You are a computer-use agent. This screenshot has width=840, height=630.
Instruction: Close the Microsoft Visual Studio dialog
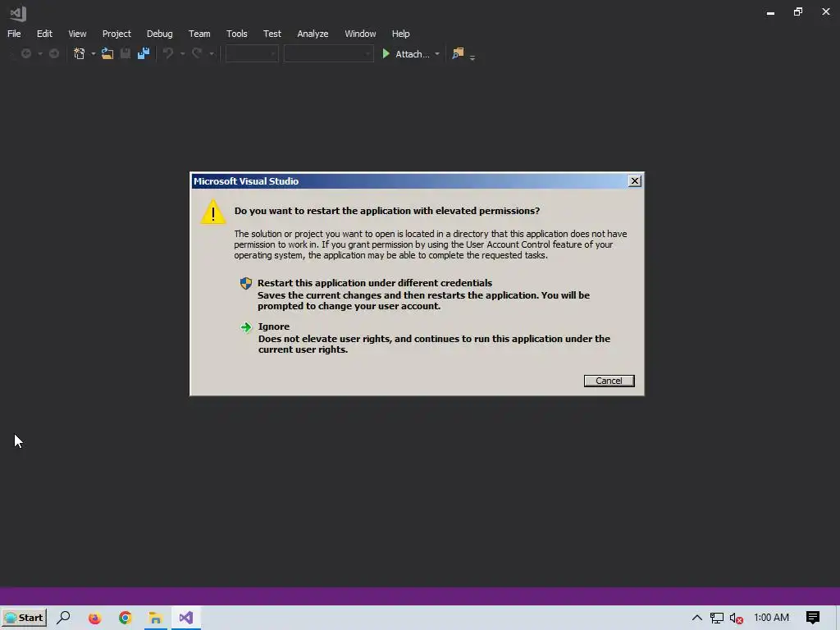coord(634,181)
